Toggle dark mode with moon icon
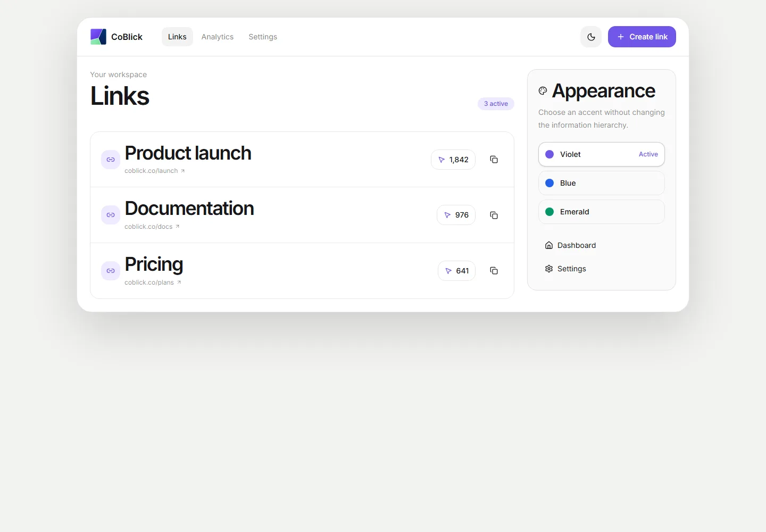766x532 pixels. 591,37
